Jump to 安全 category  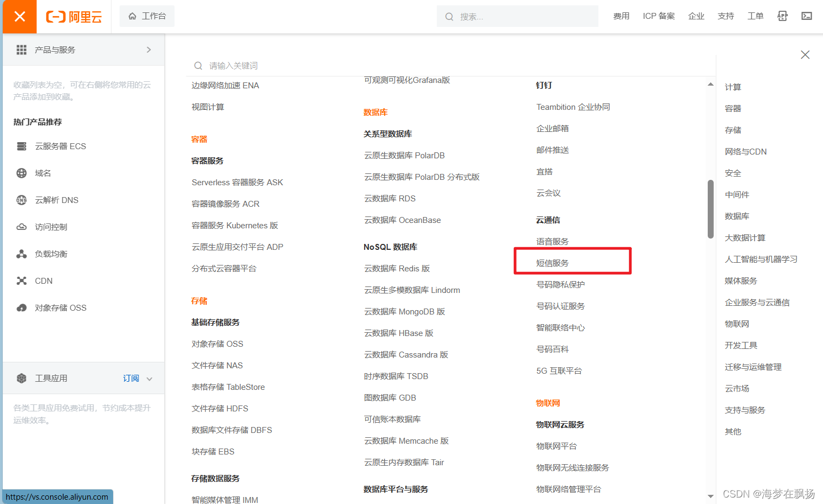coord(733,173)
